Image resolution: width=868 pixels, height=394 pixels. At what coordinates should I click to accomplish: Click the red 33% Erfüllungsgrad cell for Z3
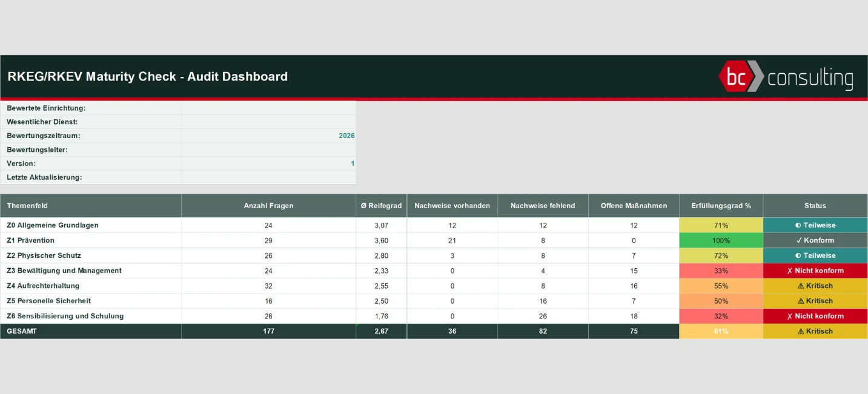[x=721, y=271]
